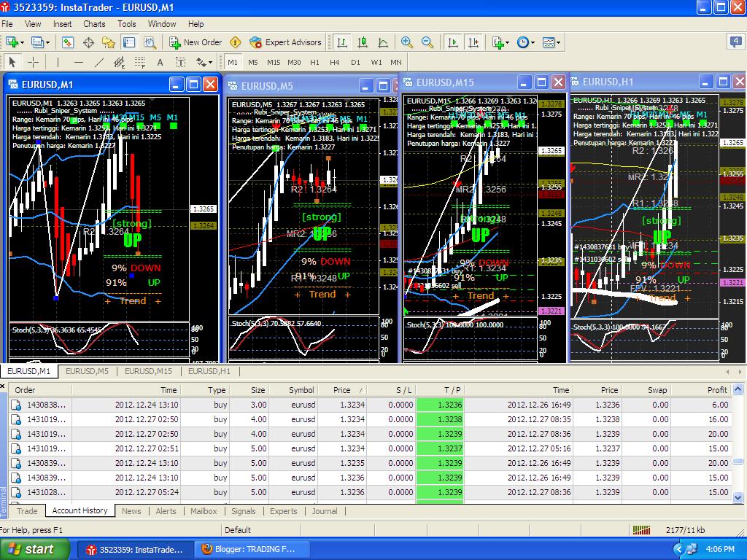
Task: Zoom in on the chart
Action: 406,42
